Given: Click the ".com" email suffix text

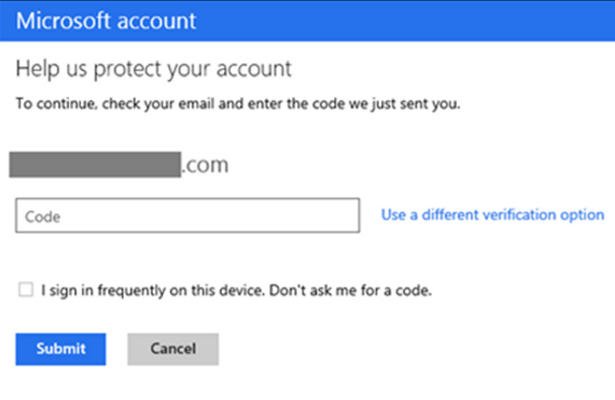Looking at the screenshot, I should [x=205, y=165].
